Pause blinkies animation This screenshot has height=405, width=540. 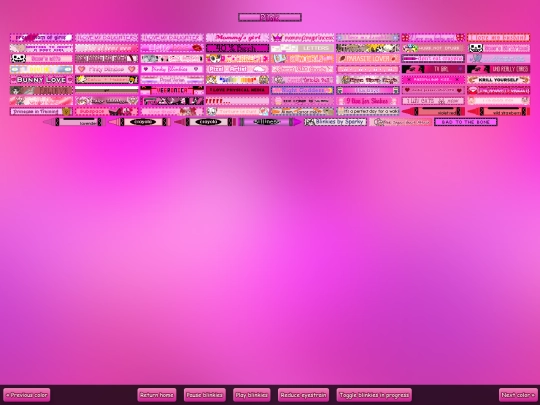(x=205, y=395)
